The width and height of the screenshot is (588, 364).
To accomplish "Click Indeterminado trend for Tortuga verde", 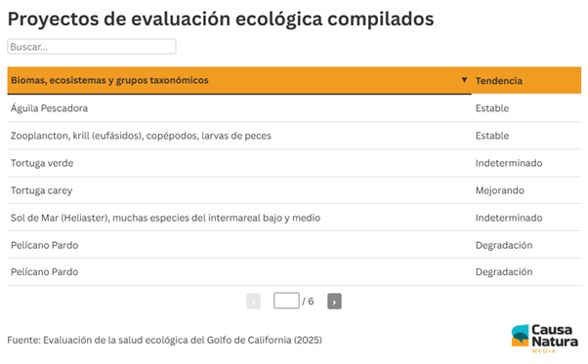I will tap(509, 163).
